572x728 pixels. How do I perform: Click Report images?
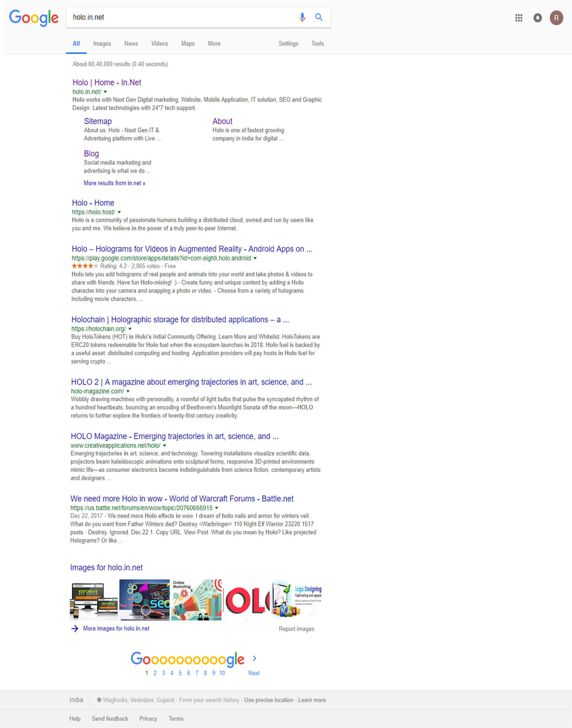[296, 629]
